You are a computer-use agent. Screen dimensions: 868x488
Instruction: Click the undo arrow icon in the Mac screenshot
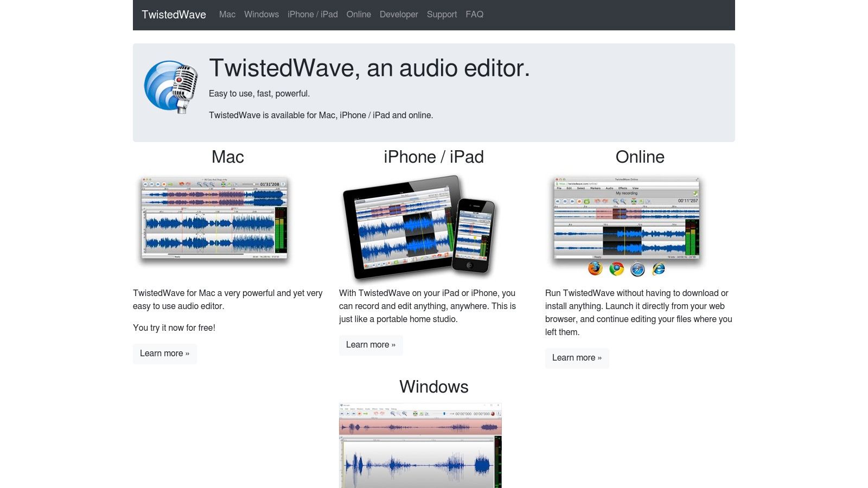181,184
